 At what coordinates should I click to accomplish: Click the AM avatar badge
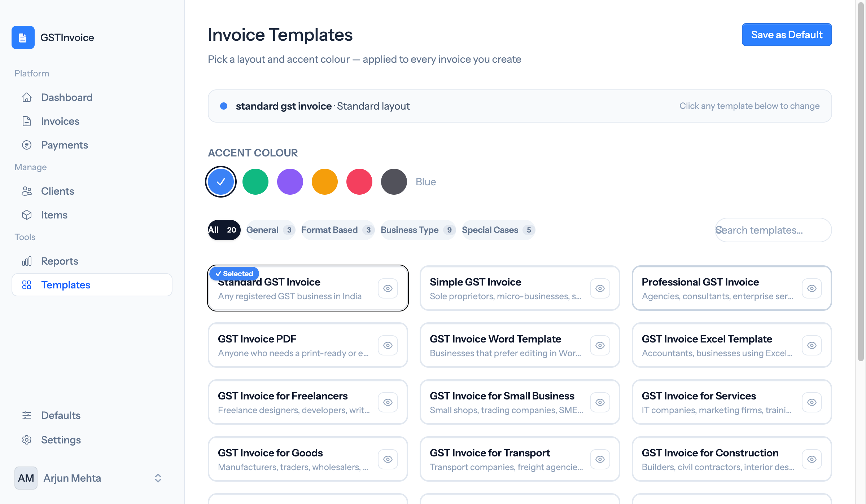pos(26,478)
